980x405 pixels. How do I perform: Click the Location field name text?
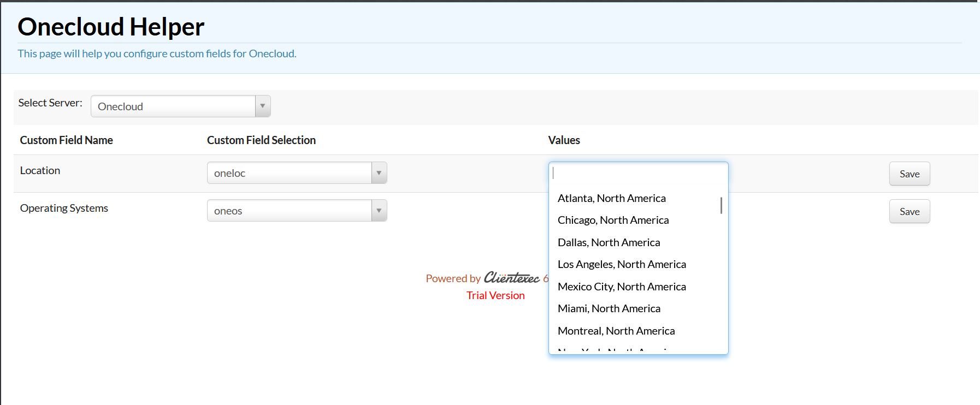pyautogui.click(x=40, y=170)
